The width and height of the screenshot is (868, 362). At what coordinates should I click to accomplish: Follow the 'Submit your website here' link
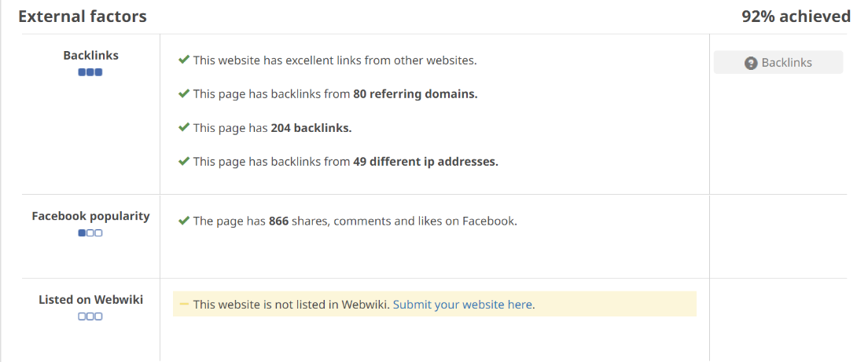pyautogui.click(x=462, y=305)
